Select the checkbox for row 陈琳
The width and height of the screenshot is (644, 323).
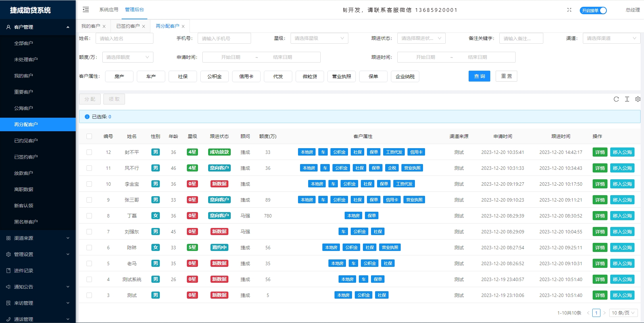tap(89, 248)
